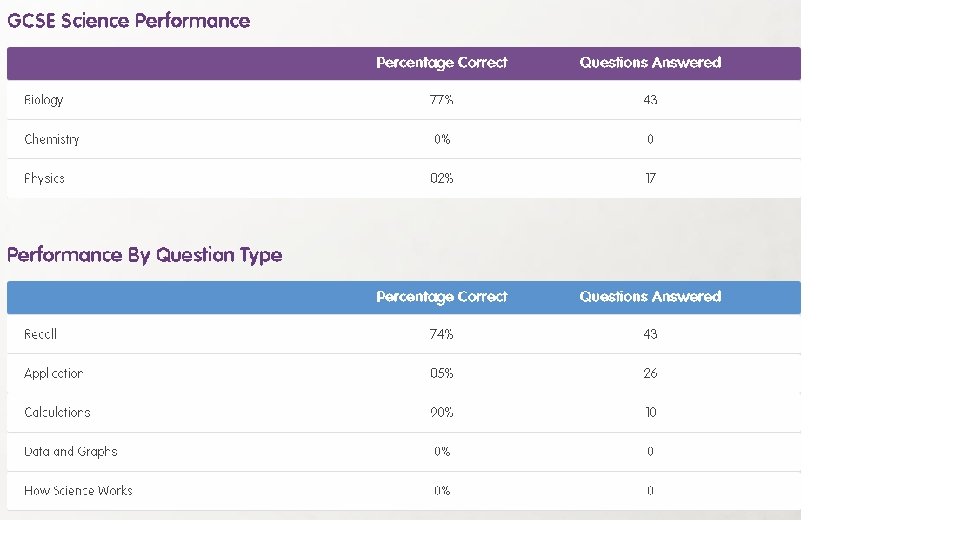The height and width of the screenshot is (540, 960).
Task: Click Percentage Correct header in purple table
Action: coord(442,62)
